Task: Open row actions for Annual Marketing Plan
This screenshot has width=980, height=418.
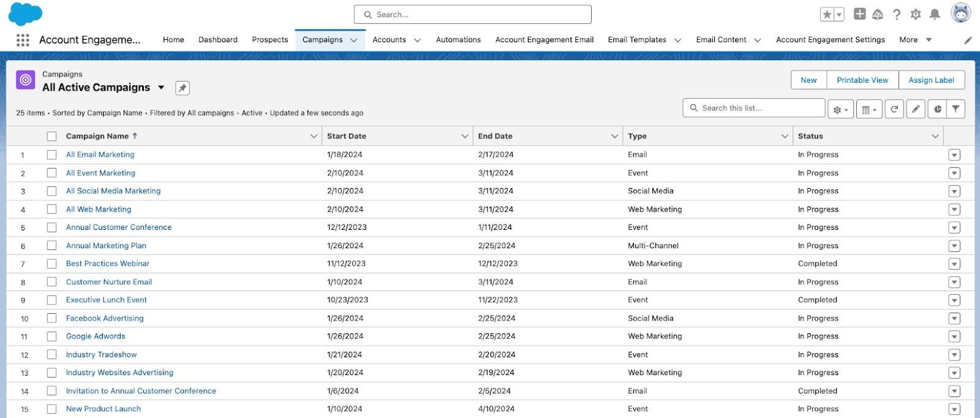Action: [954, 246]
